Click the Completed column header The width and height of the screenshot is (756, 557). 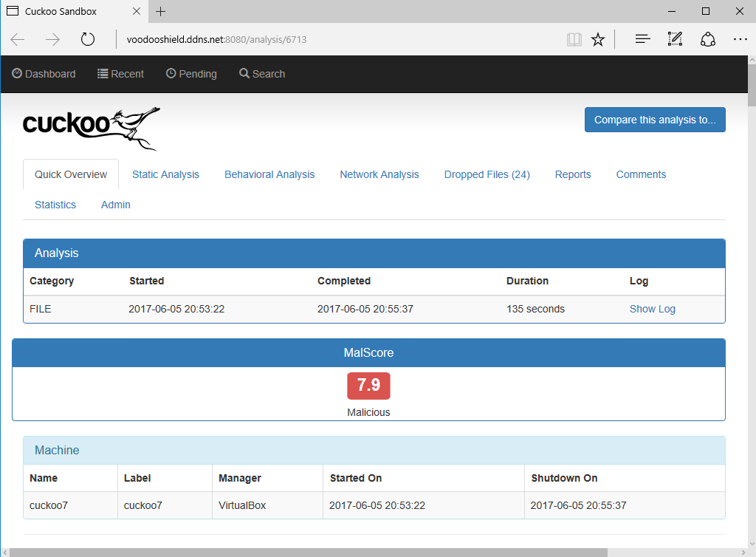[x=344, y=281]
